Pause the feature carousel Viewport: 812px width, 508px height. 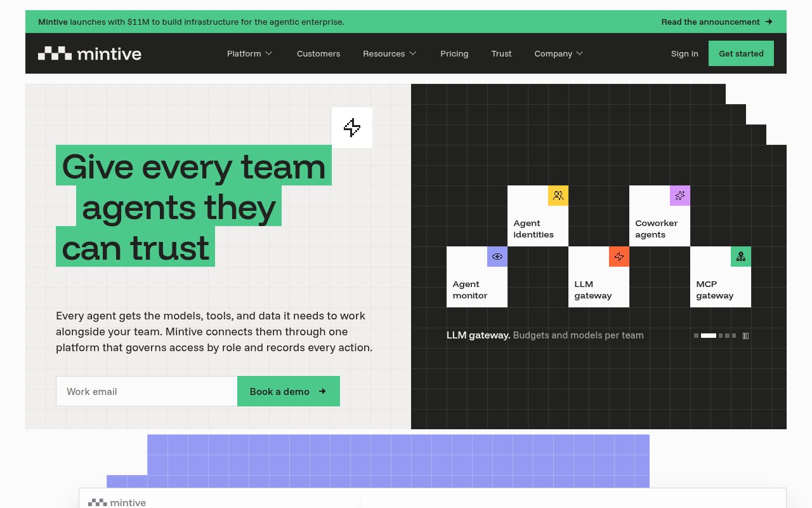click(746, 335)
